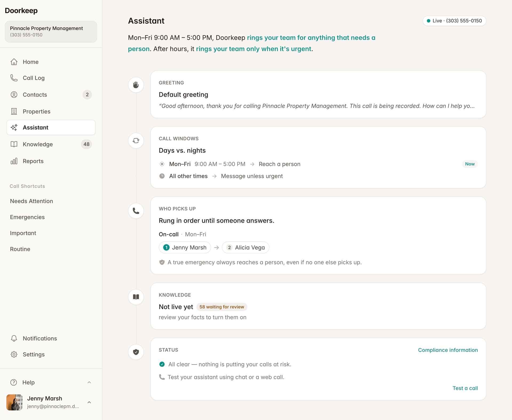Screen dimensions: 512x420
Task: Click the On-call Mon–Fri label
Action: [182, 234]
